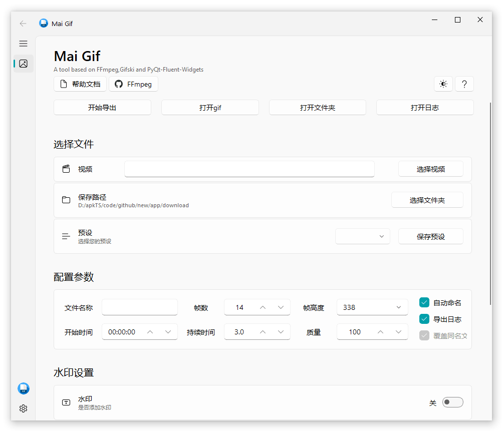Click the folder icon beside 保存路径
Viewport: 504px width, 432px height.
[66, 200]
